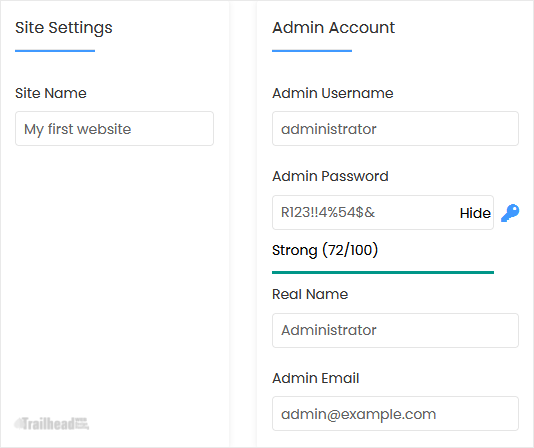Click the Admin Username label
The height and width of the screenshot is (448, 534).
[333, 93]
